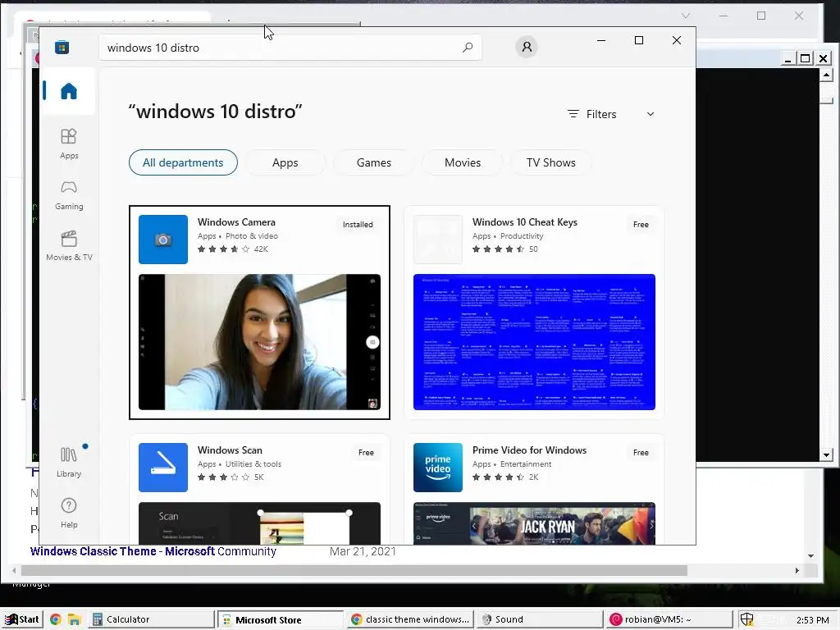Select the TV Shows department filter
The height and width of the screenshot is (630, 840).
click(x=550, y=162)
